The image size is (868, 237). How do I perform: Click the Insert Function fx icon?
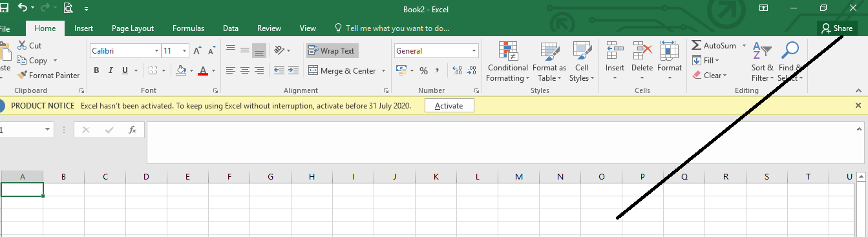tap(132, 130)
